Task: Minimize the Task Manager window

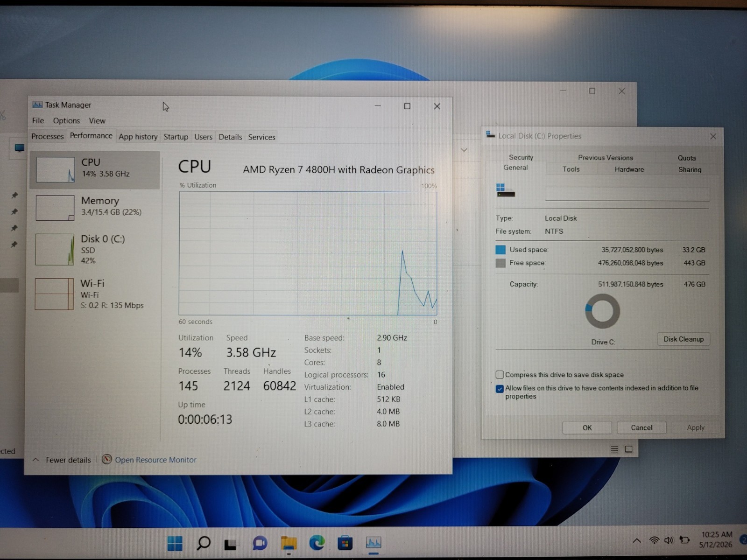Action: [x=378, y=106]
